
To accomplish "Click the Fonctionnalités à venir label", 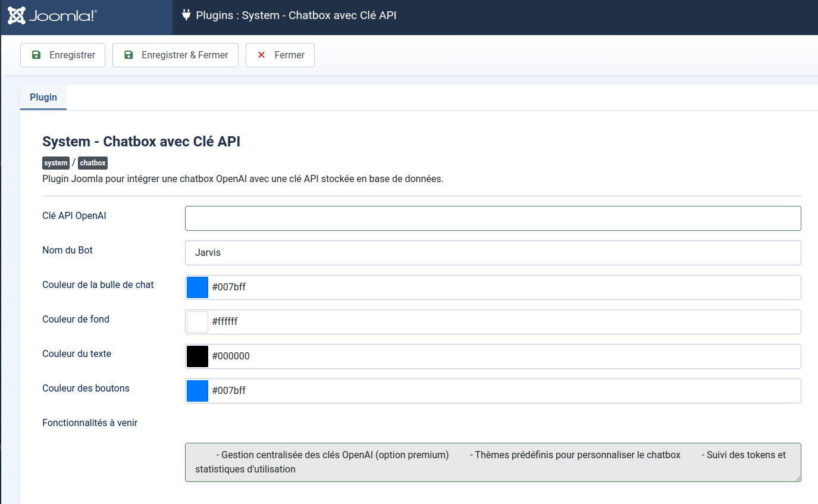I will coord(90,422).
